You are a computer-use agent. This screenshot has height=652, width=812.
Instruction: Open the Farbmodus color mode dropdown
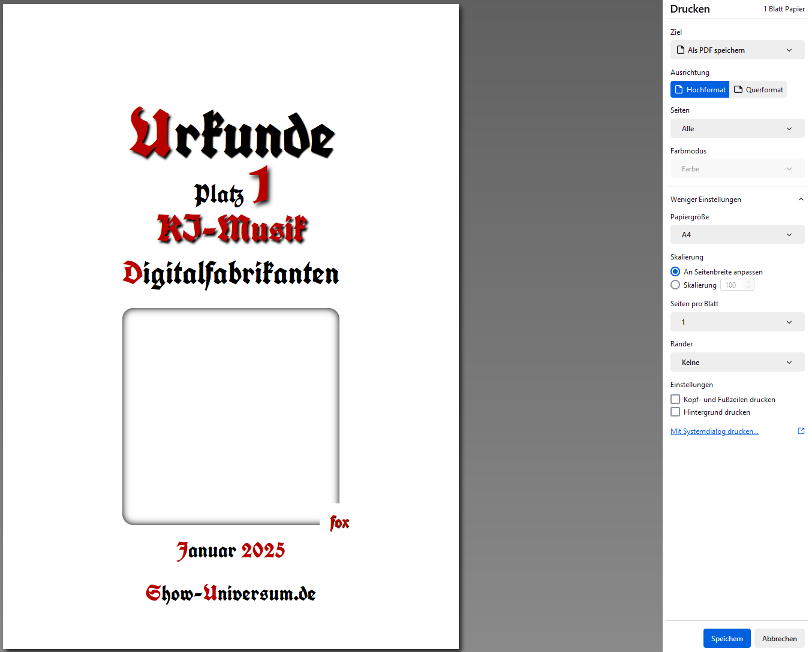point(737,169)
